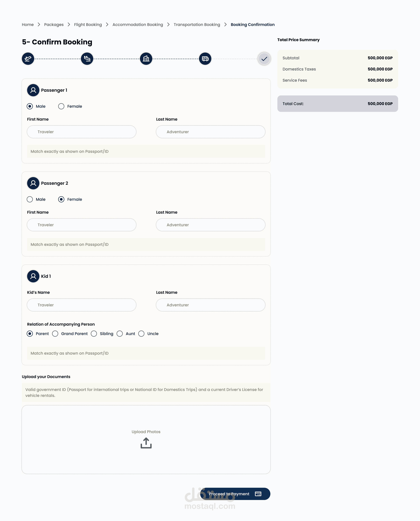Click the Passenger 1 avatar icon
Screen dimensions: 420x521
[x=33, y=90]
